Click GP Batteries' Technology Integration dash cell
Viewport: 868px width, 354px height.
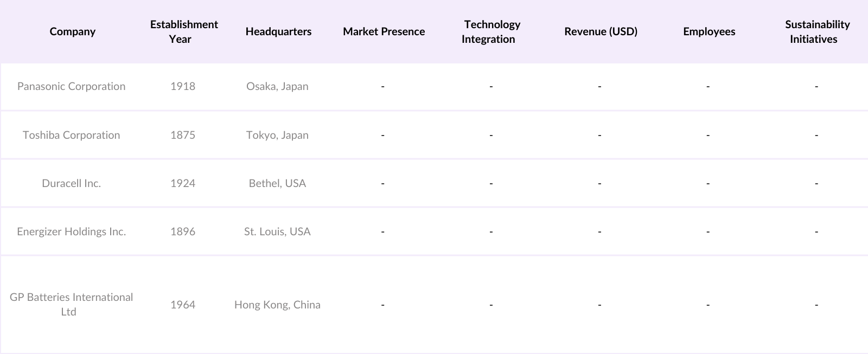tap(491, 305)
